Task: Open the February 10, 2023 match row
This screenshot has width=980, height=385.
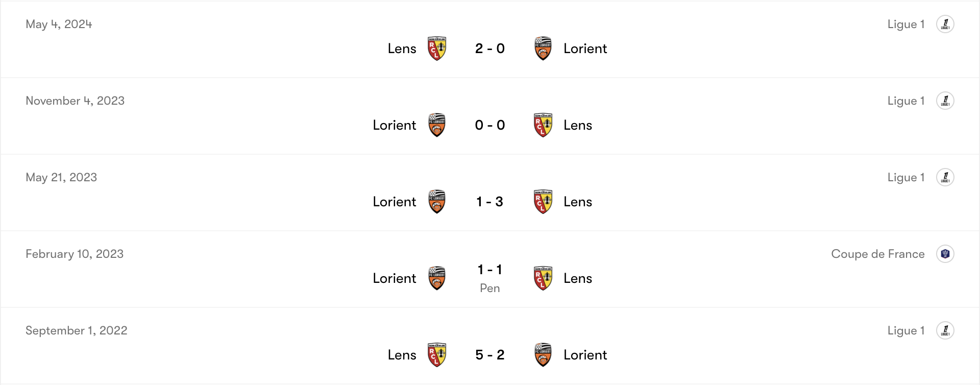Action: coord(490,269)
